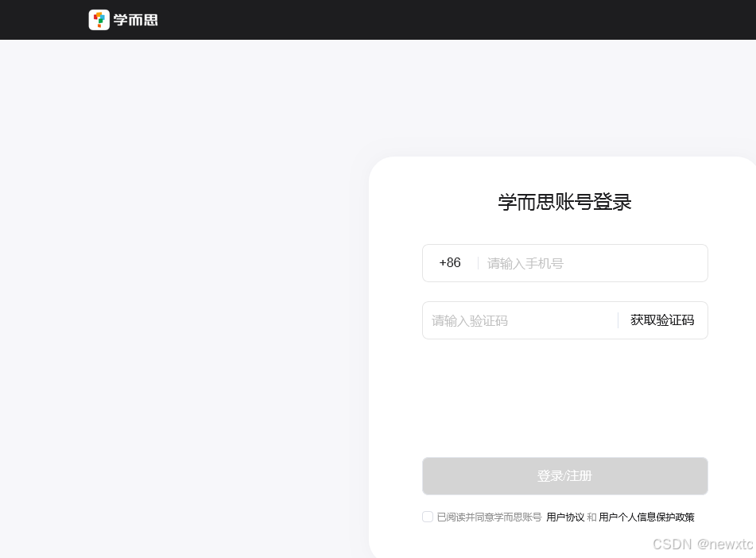Click the 已阅读并同意学而思账号 text
The image size is (756, 558).
[x=489, y=517]
